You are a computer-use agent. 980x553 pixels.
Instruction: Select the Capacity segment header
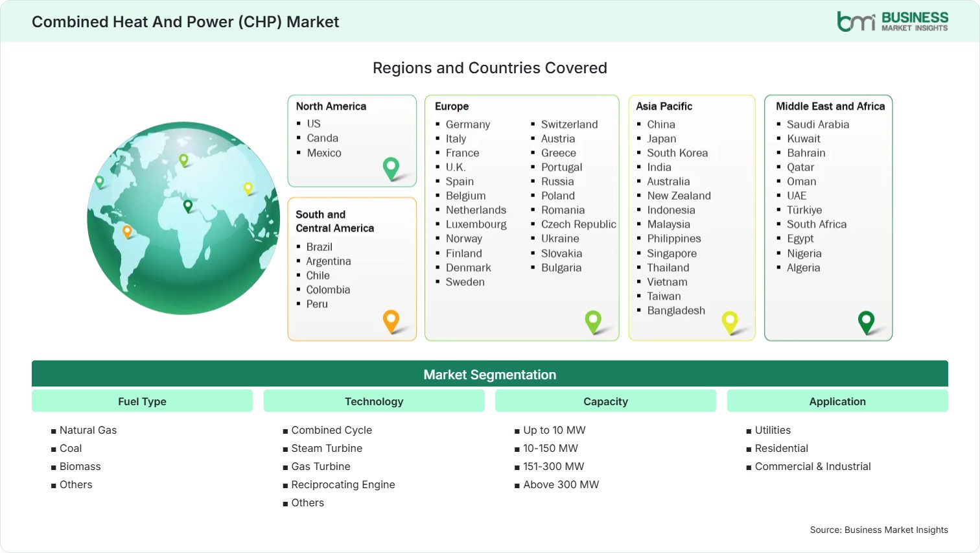tap(605, 401)
